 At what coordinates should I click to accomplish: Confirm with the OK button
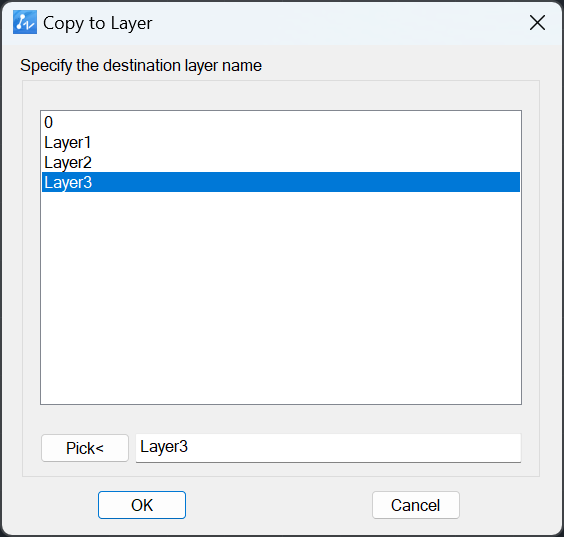(142, 505)
